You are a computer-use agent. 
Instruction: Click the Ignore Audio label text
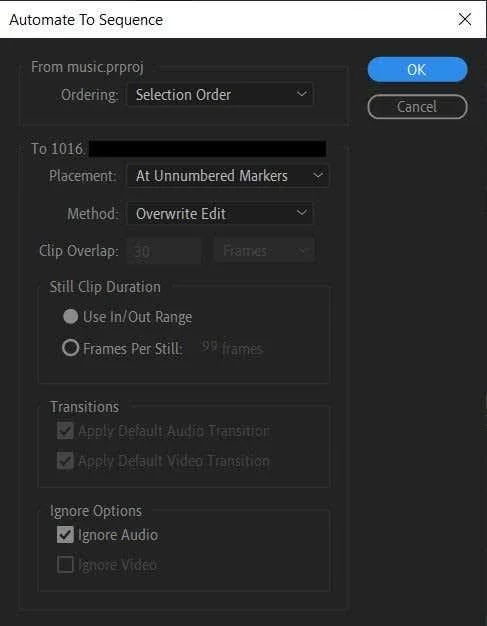(118, 535)
